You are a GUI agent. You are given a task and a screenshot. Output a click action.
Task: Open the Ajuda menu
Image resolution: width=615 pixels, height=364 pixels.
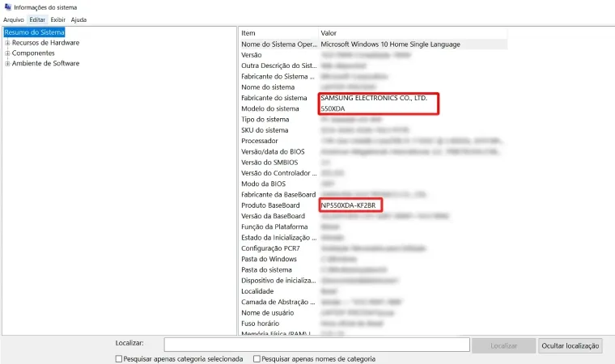click(78, 19)
